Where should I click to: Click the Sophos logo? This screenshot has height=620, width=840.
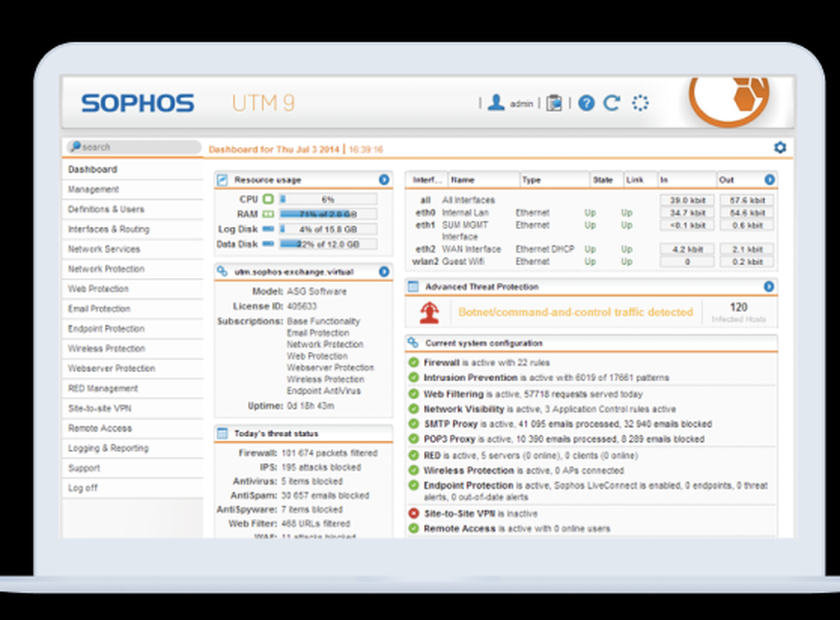tap(138, 102)
